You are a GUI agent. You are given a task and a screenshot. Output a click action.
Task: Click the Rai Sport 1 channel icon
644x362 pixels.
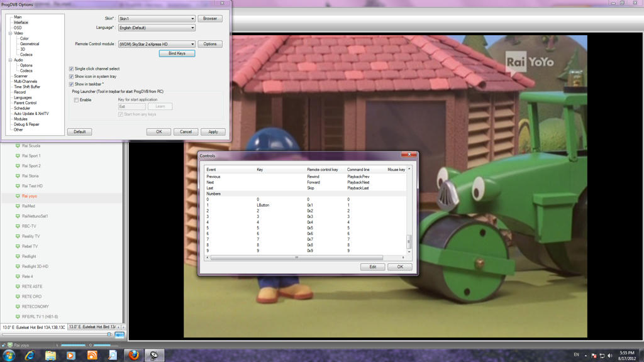click(18, 156)
